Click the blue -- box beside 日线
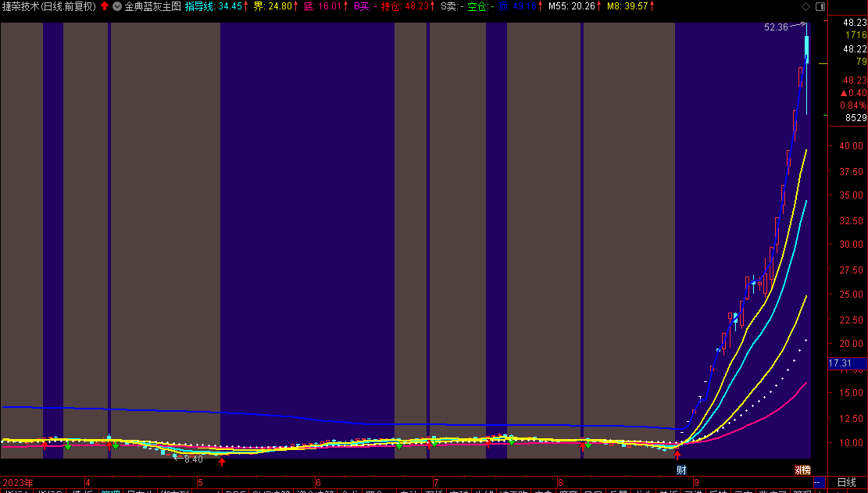868x493 pixels. tap(819, 483)
